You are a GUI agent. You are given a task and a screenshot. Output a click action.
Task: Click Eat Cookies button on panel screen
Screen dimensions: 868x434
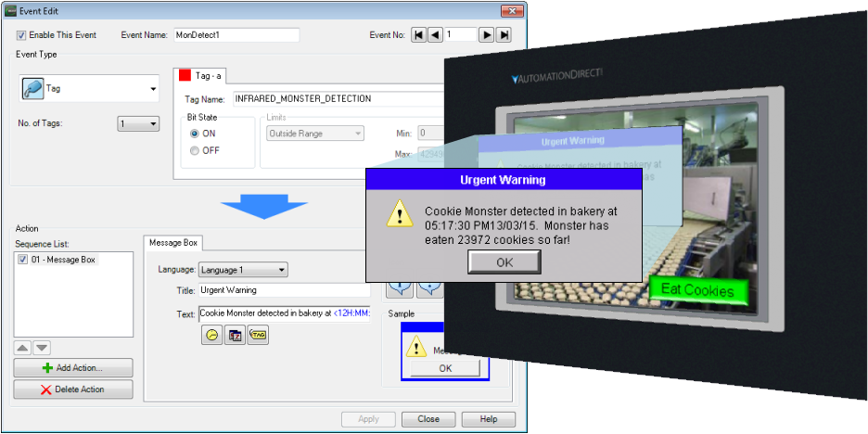(x=697, y=290)
